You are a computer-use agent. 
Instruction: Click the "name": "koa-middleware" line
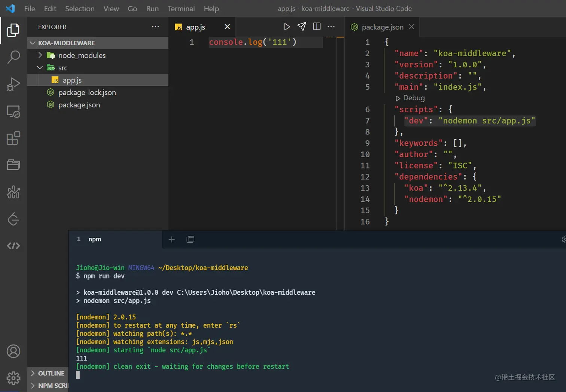coord(455,53)
